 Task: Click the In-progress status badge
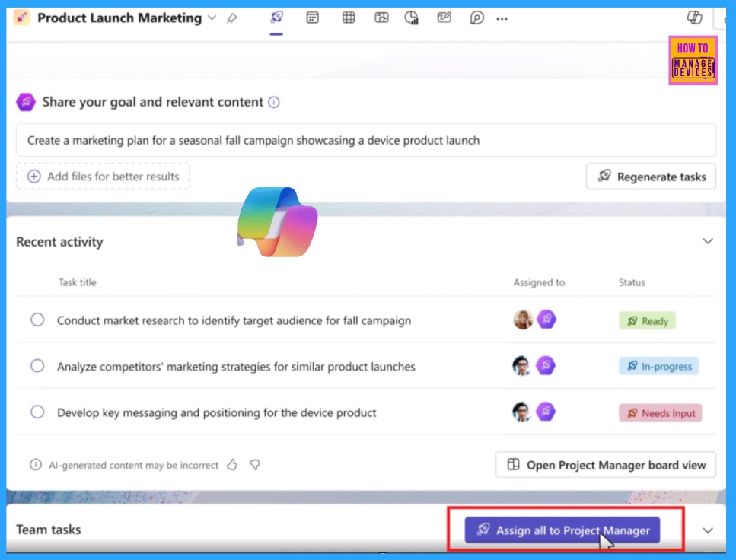tap(658, 366)
